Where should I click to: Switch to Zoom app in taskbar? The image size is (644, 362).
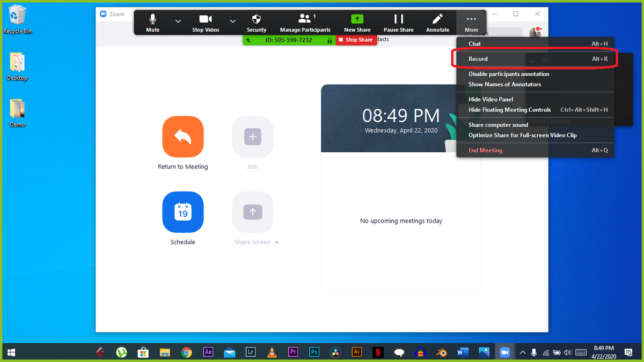click(x=504, y=352)
